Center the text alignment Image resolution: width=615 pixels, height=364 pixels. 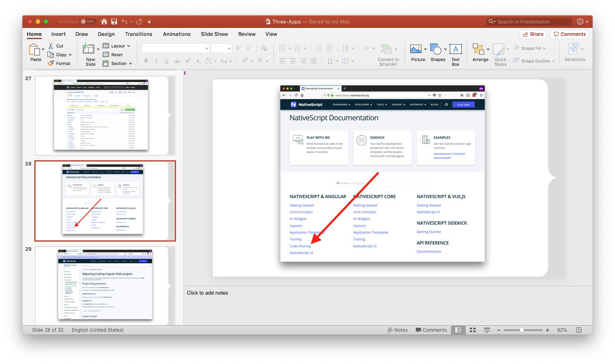click(x=293, y=61)
